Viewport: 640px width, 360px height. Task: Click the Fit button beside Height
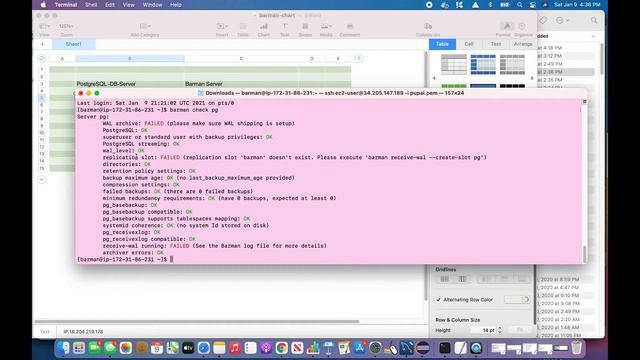click(x=520, y=330)
